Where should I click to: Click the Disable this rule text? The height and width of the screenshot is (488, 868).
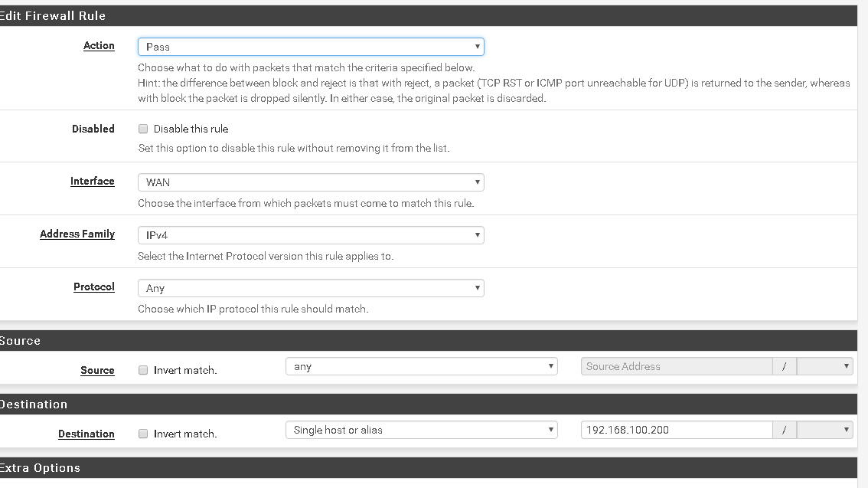click(191, 129)
